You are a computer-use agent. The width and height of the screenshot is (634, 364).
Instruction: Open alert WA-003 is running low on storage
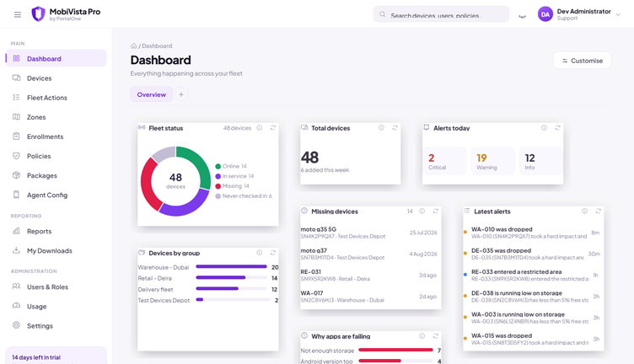pyautogui.click(x=532, y=318)
